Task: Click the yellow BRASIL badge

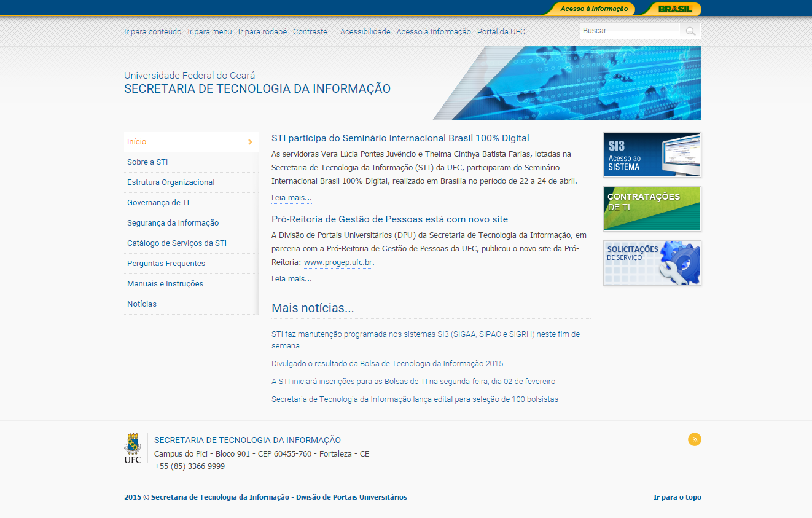Action: pyautogui.click(x=674, y=9)
